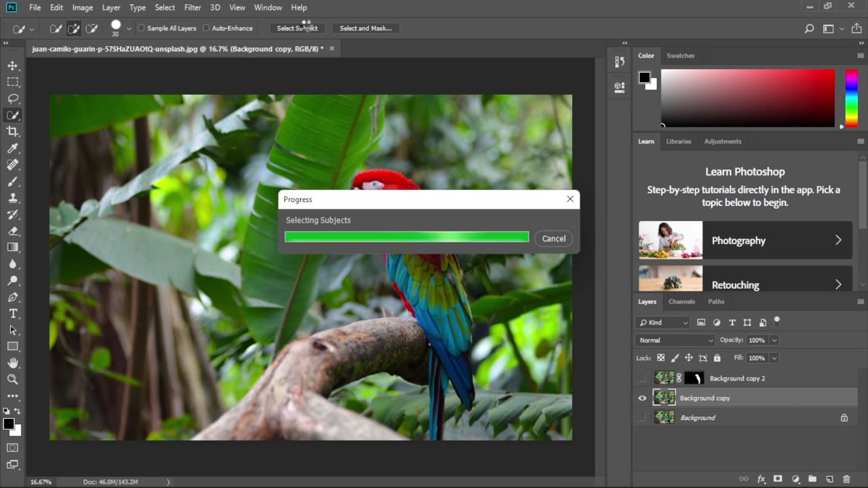868x488 pixels.
Task: Enable Auto-Enhance checkbox
Action: pyautogui.click(x=206, y=28)
